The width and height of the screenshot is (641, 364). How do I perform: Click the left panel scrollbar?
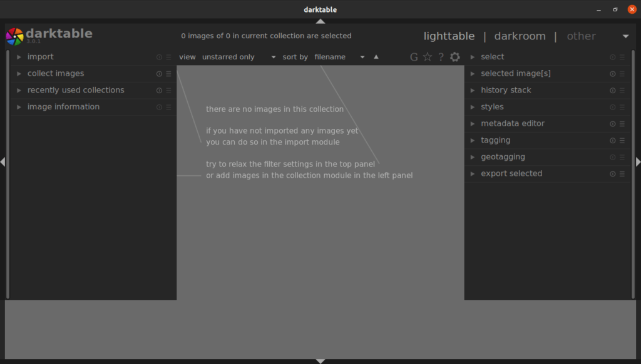[x=8, y=174]
